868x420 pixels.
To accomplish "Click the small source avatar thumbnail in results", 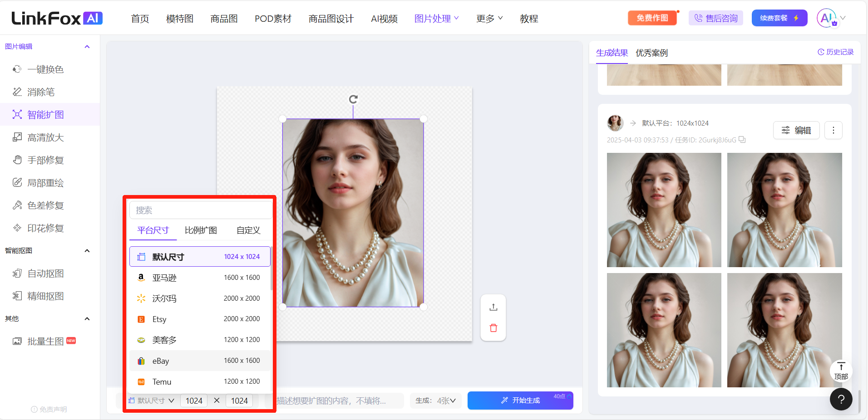I will (615, 123).
